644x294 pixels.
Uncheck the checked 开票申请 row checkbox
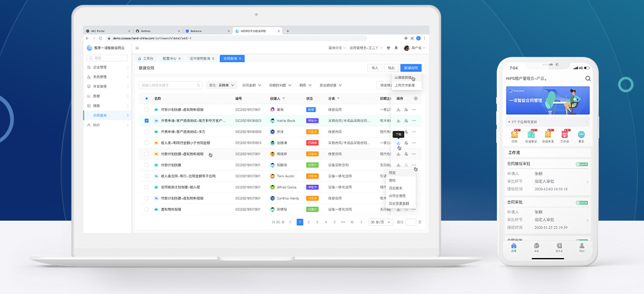coord(147,120)
